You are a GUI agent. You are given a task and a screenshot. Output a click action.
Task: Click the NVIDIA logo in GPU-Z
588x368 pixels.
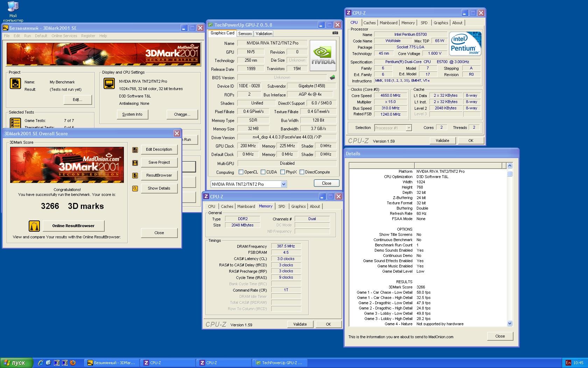(323, 55)
